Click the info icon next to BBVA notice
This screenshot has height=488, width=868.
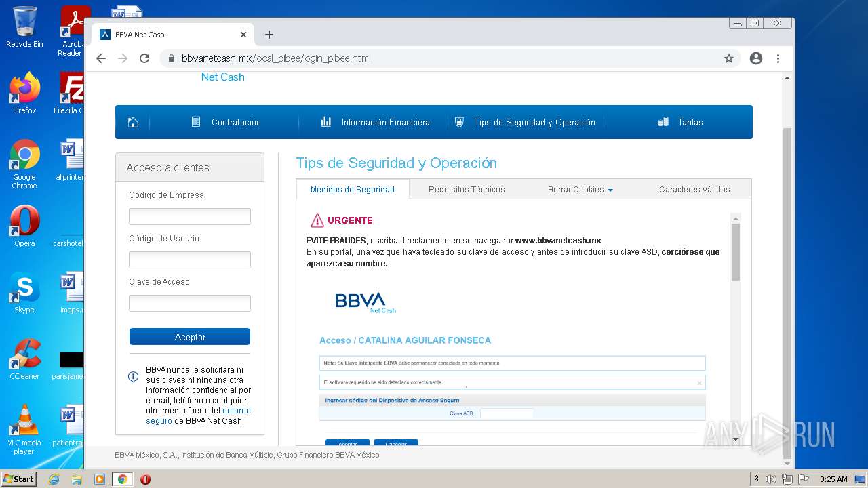(134, 377)
